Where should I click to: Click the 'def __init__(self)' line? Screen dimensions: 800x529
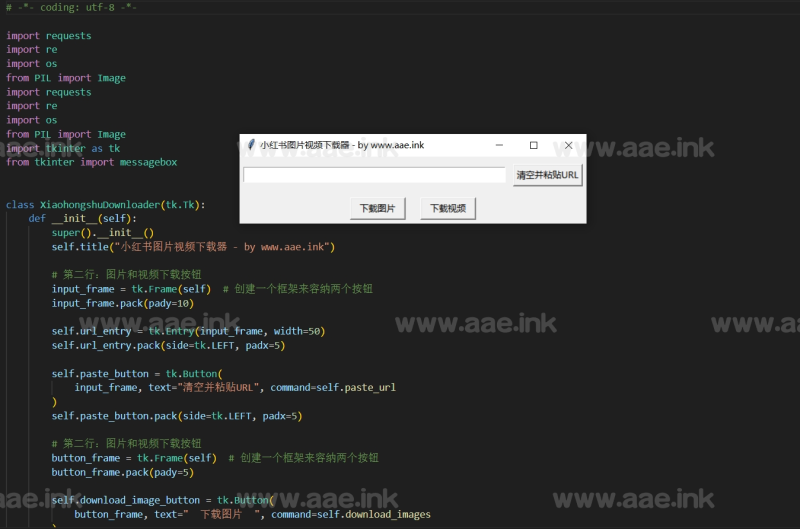pos(82,218)
